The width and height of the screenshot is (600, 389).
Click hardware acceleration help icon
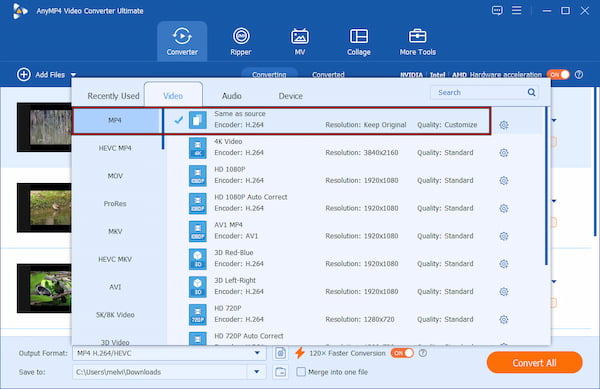pos(579,75)
